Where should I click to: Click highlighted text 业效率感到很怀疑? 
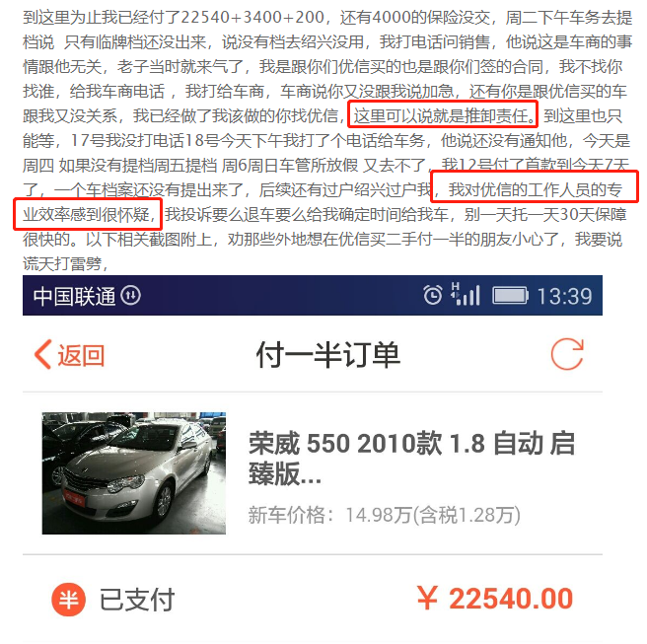tap(88, 214)
